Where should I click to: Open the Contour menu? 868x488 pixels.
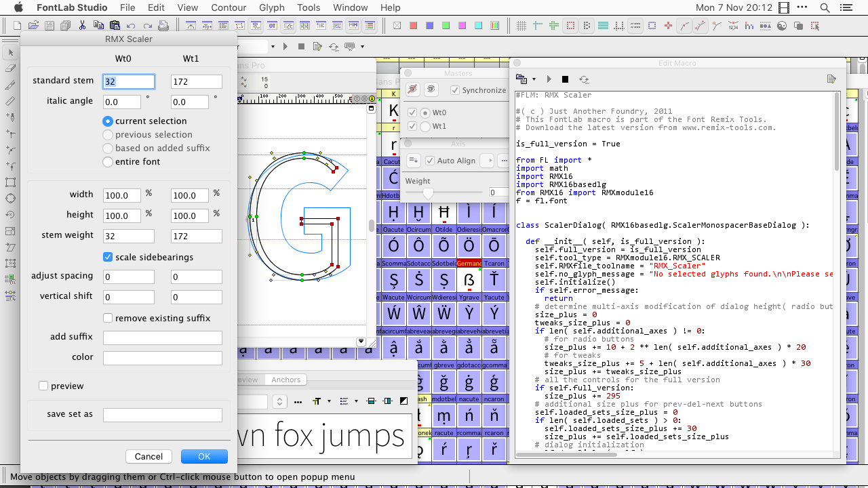pos(229,7)
